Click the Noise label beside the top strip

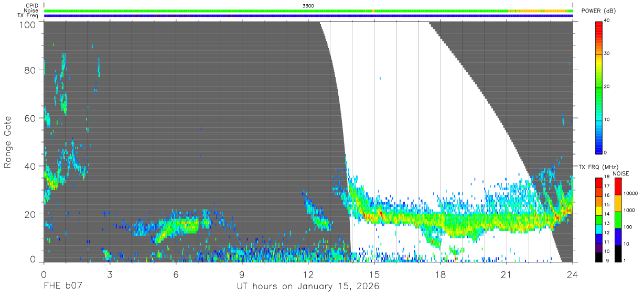(31, 10)
